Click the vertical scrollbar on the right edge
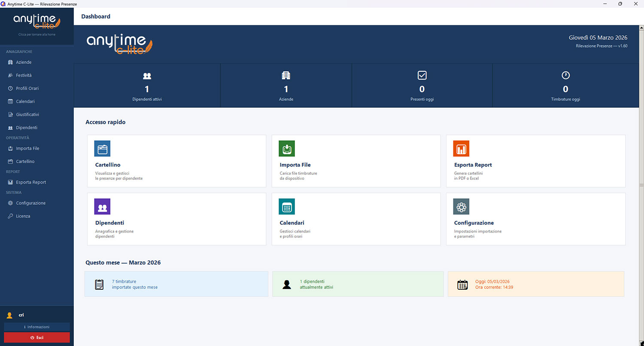The image size is (644, 346). tap(641, 185)
